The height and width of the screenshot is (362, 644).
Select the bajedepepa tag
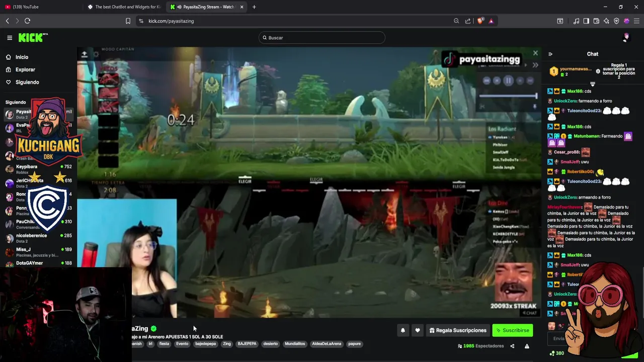[205, 344]
